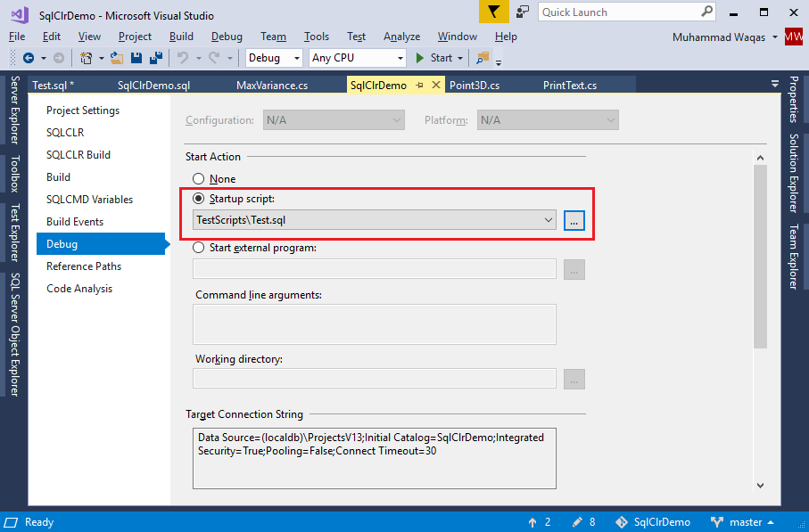809x532 pixels.
Task: Click the vertical scrollbar thumb
Action: click(760, 257)
